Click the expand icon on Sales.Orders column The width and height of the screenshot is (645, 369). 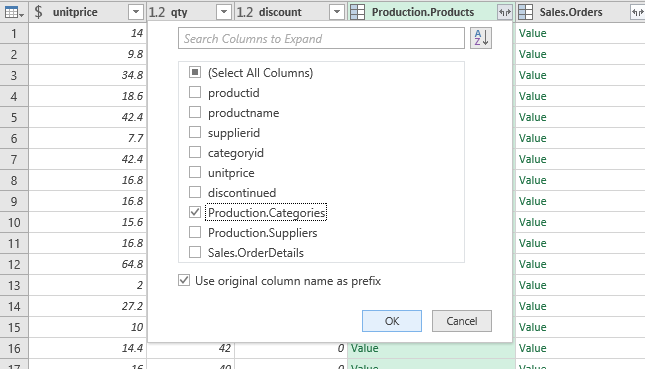pyautogui.click(x=637, y=12)
